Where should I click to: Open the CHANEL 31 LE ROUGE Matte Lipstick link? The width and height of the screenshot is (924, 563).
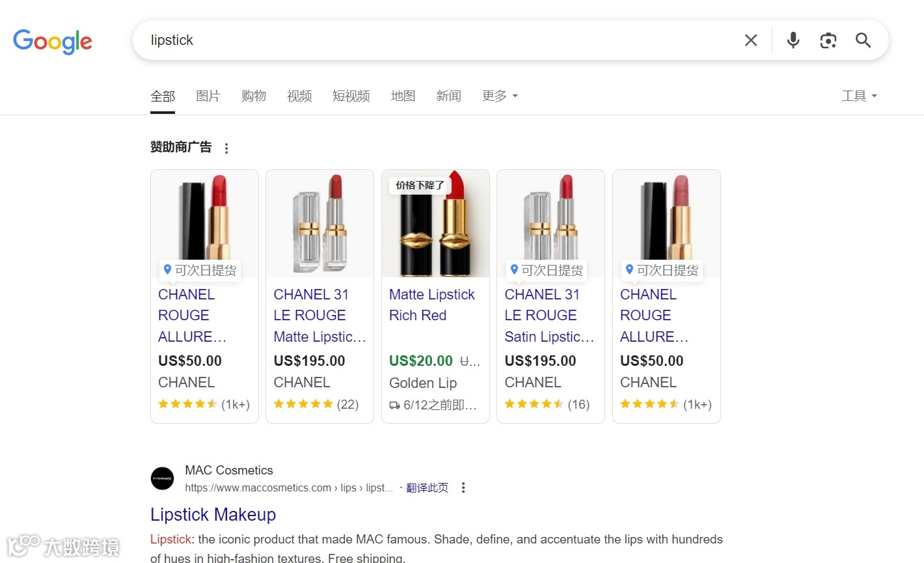click(x=319, y=316)
